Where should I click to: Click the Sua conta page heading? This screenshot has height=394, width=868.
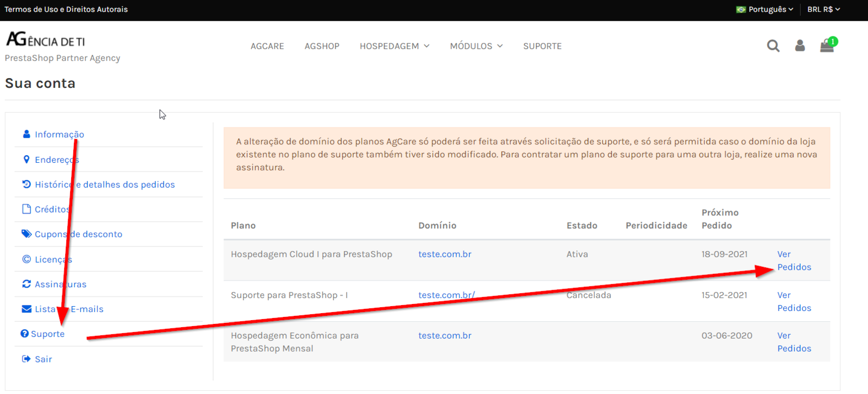40,83
